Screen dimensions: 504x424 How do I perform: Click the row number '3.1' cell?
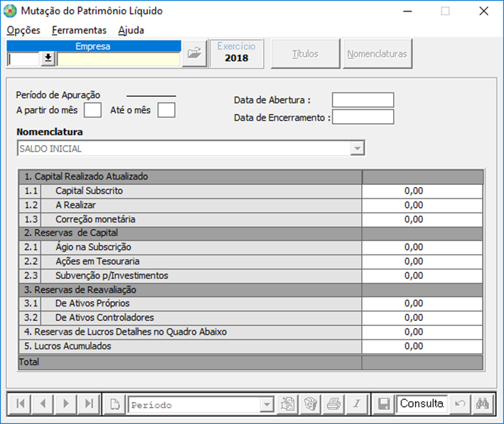click(x=31, y=303)
